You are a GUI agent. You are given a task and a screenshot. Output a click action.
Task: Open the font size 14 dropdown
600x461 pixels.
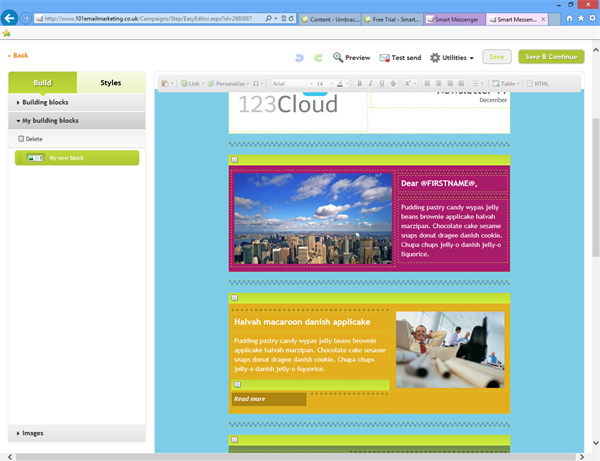pyautogui.click(x=324, y=83)
